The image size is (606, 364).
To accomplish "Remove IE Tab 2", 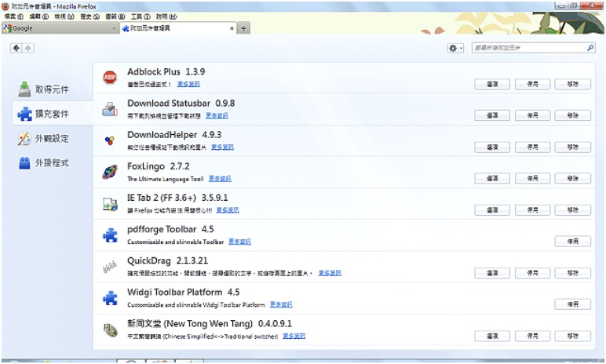I will click(573, 209).
